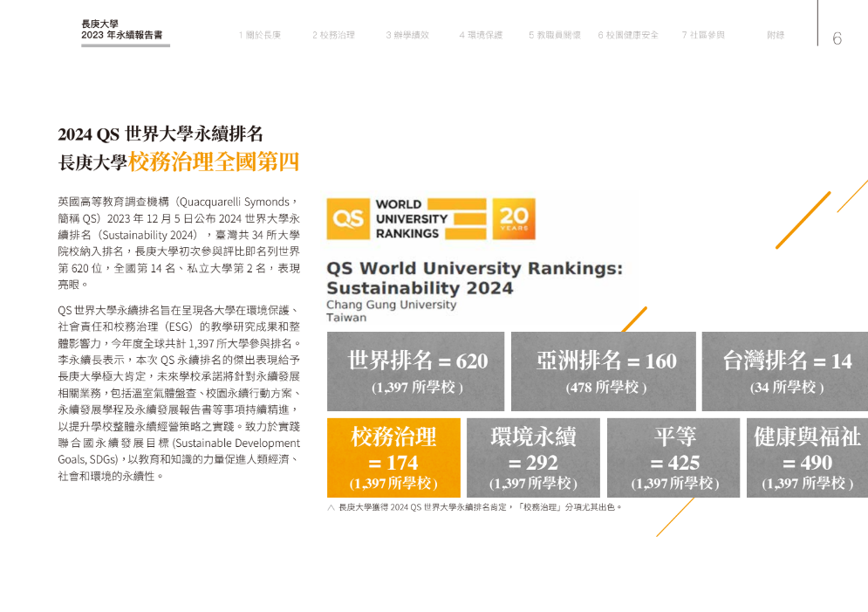Click the 平等 = 425 tile

click(673, 457)
